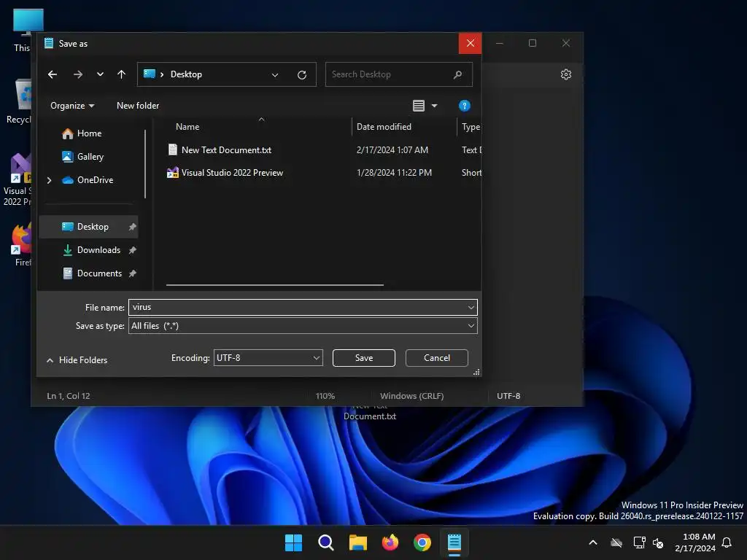Open File Explorer from the taskbar
Image resolution: width=747 pixels, height=560 pixels.
(357, 542)
